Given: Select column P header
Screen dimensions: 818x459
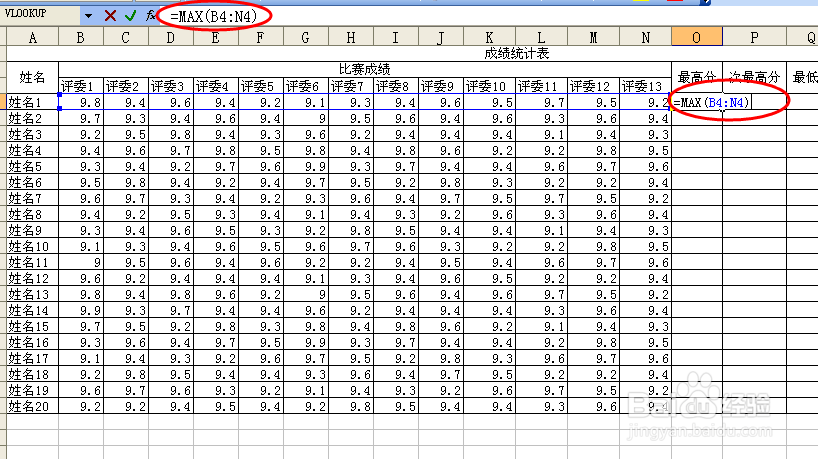Looking at the screenshot, I should (x=754, y=37).
